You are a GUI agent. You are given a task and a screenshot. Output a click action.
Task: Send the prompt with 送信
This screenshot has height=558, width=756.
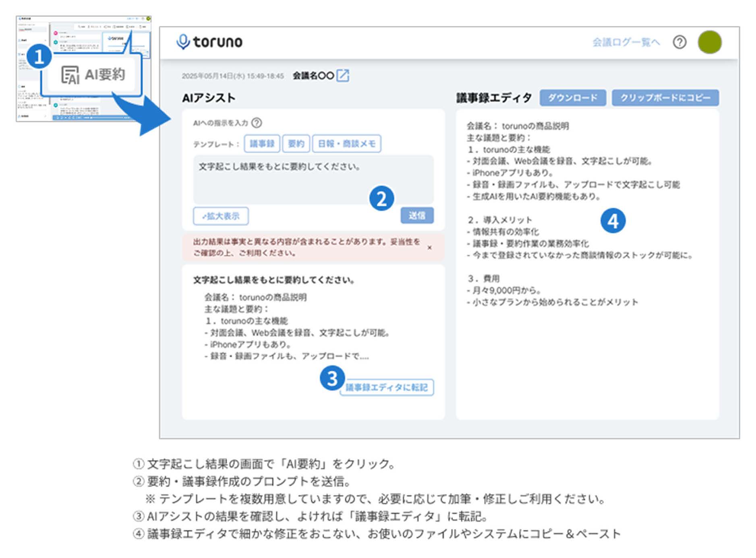417,215
